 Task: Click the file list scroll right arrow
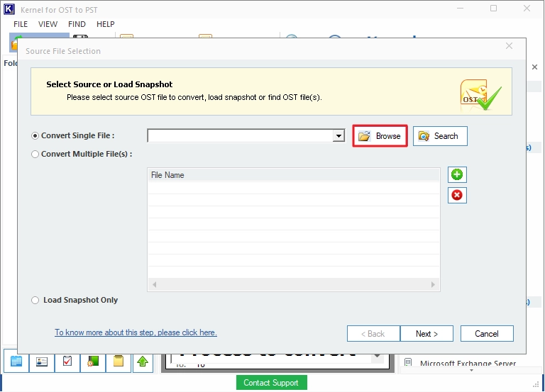[x=433, y=285]
